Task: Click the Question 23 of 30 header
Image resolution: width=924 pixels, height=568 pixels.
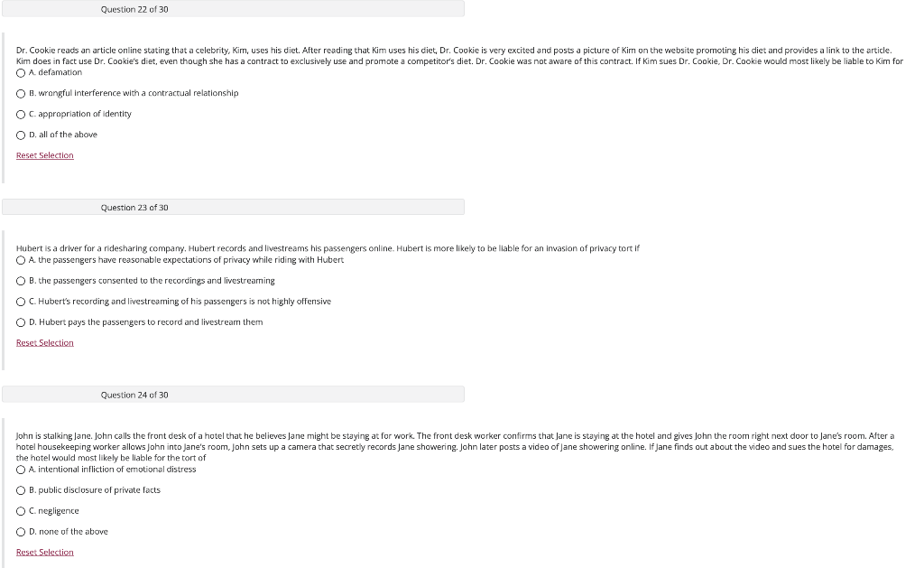Action: 233,207
